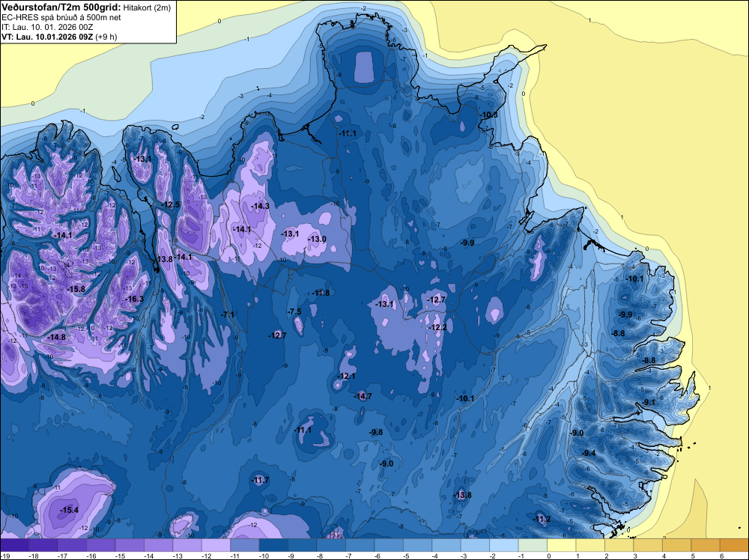Click the -15.4 temperature label

[69, 511]
